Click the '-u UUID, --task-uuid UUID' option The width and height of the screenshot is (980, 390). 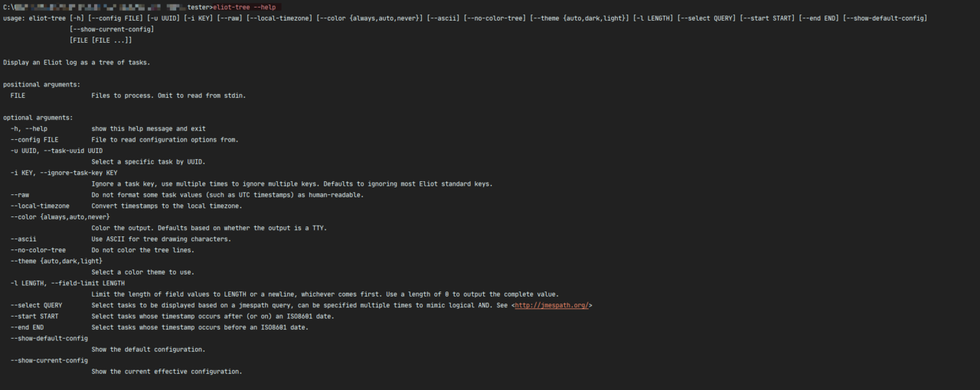[57, 151]
